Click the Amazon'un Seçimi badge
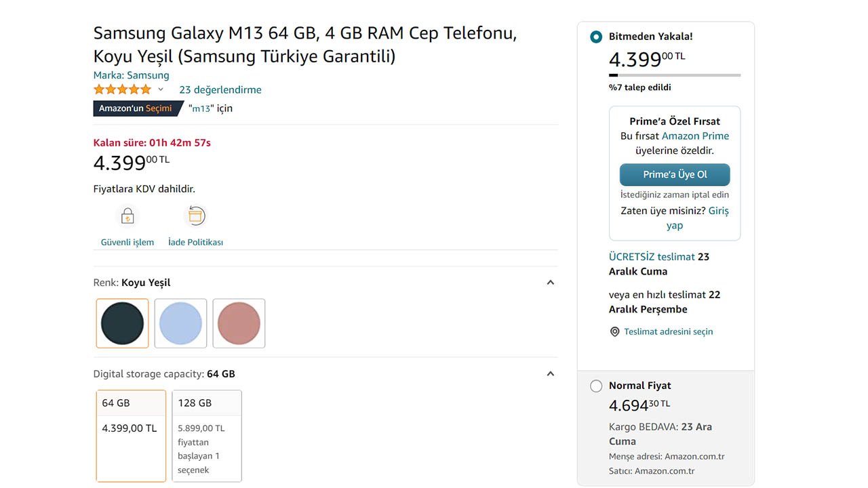Screen dimensions: 868x488 click(136, 108)
